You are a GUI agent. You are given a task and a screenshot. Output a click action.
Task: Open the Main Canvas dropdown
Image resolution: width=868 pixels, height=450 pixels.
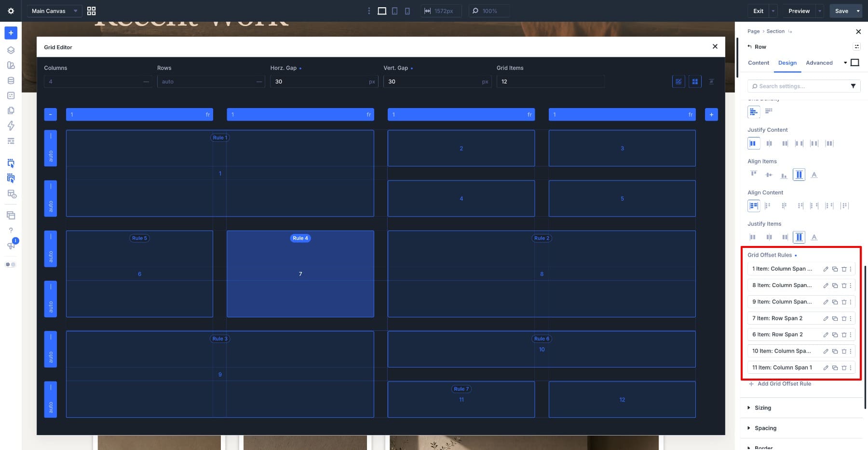coord(54,11)
